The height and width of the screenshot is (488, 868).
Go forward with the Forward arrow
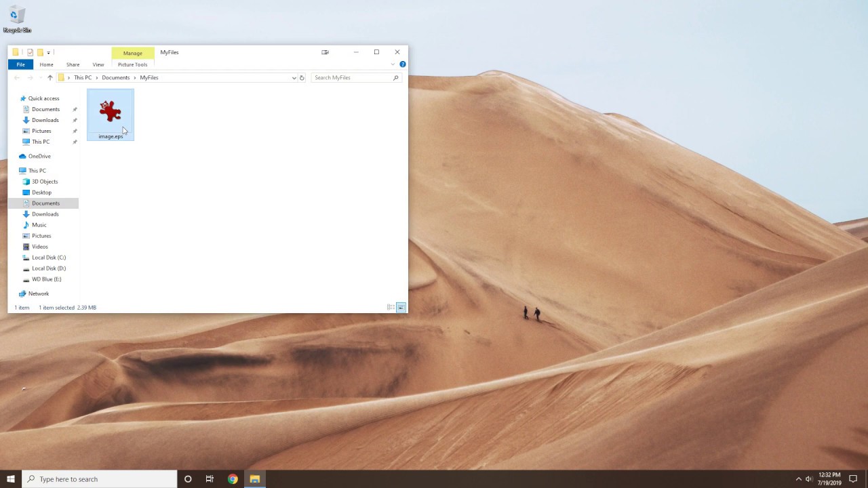click(30, 78)
